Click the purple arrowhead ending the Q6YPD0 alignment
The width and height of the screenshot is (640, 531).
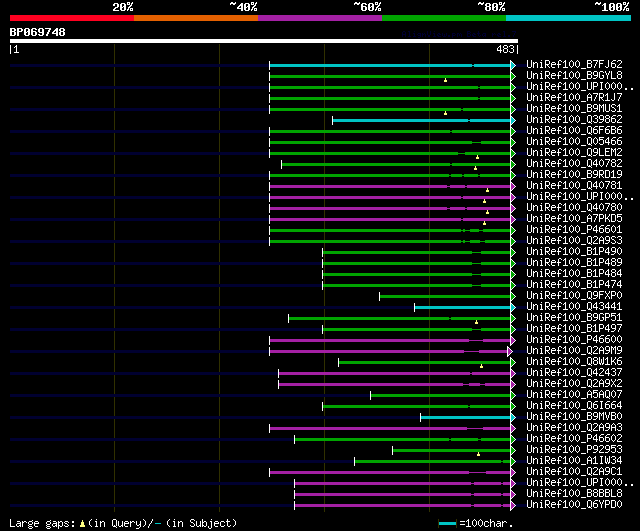(x=513, y=506)
